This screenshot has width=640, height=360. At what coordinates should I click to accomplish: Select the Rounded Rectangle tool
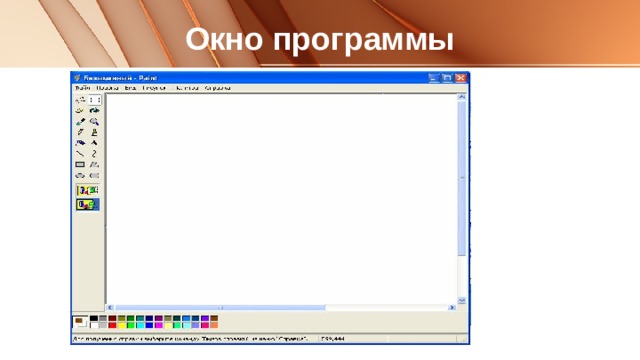(95, 176)
